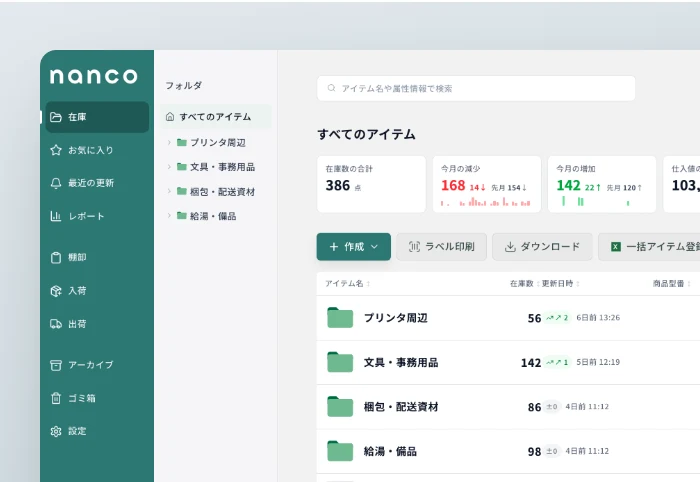Select すべてのアイテム in folder tree

pyautogui.click(x=216, y=117)
